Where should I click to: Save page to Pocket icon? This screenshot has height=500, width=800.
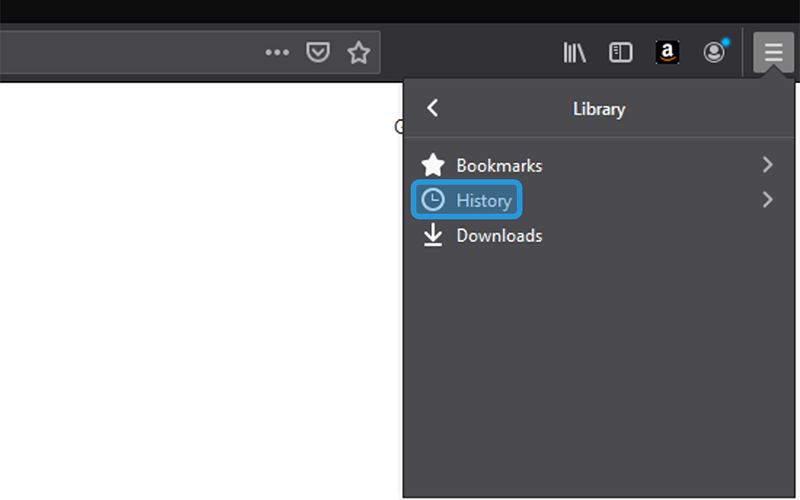point(317,52)
